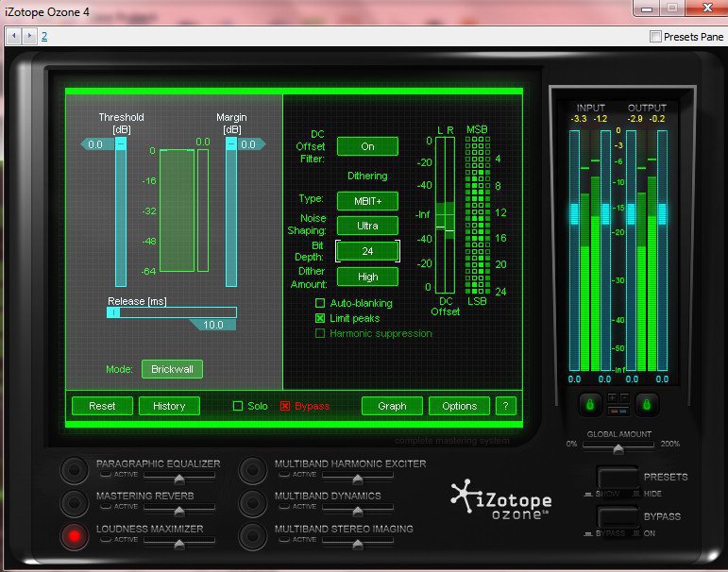Open the Multiband Dynamics module round button
Viewport: 728px width, 572px height.
[x=252, y=502]
